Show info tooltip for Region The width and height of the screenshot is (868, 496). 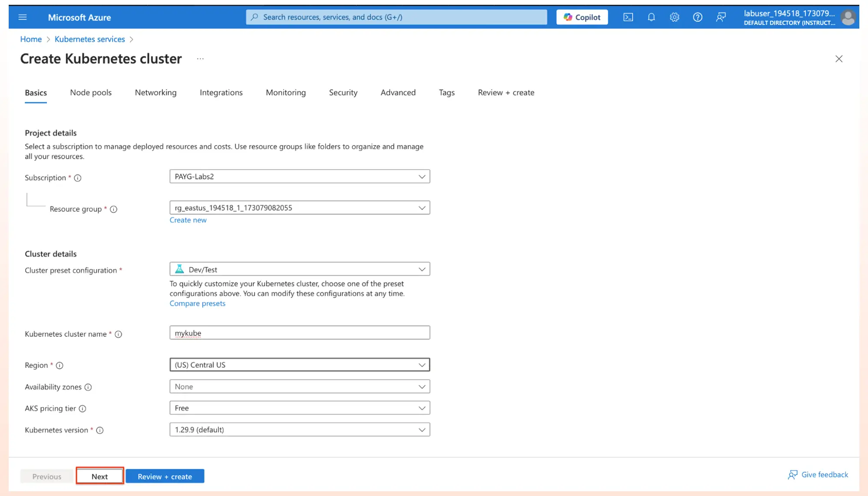click(x=59, y=365)
